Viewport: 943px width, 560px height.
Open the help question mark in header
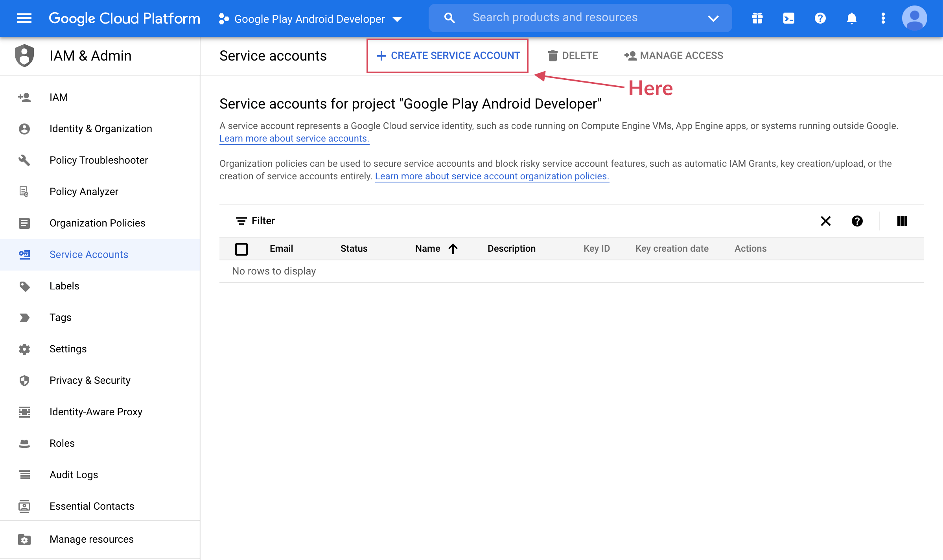[x=820, y=18]
